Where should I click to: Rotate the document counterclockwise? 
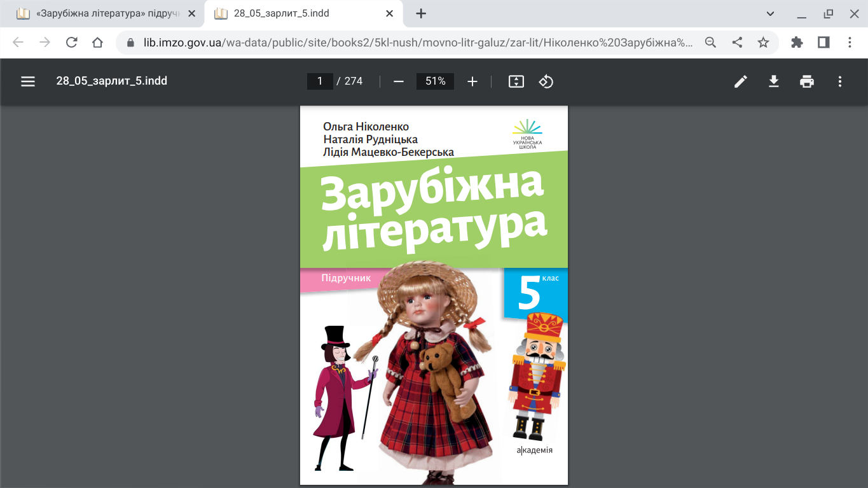tap(546, 81)
